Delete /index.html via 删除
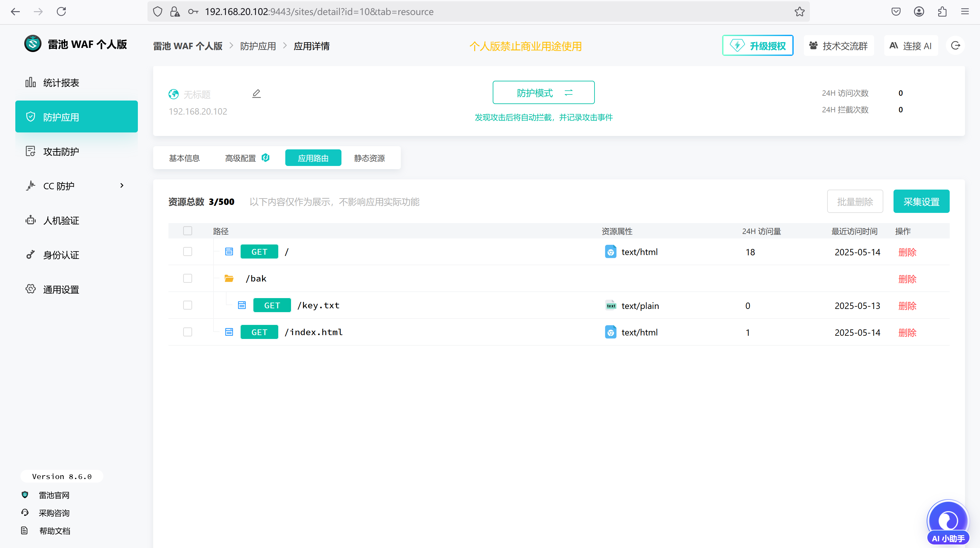The width and height of the screenshot is (980, 548). tap(907, 333)
